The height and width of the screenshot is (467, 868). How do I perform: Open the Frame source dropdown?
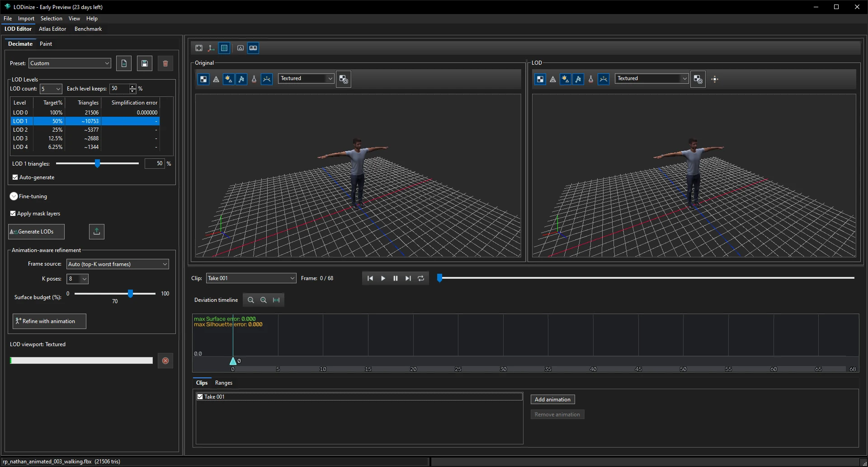click(x=118, y=264)
